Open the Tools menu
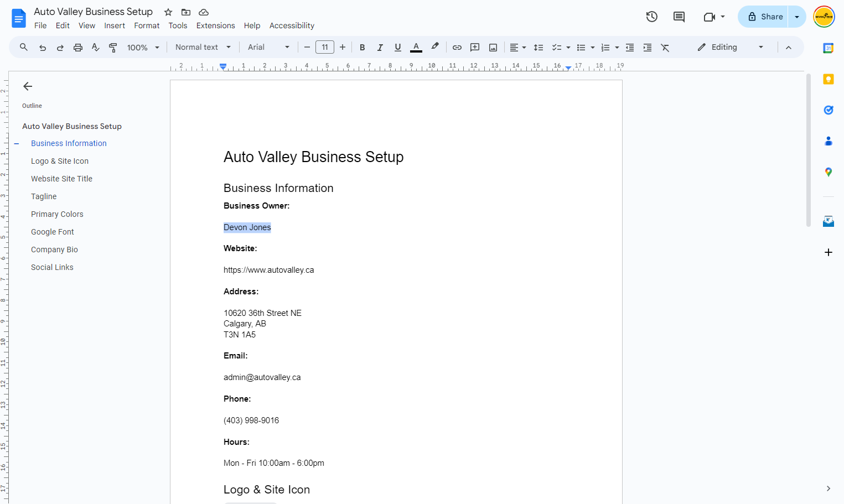Image resolution: width=844 pixels, height=504 pixels. (x=178, y=25)
